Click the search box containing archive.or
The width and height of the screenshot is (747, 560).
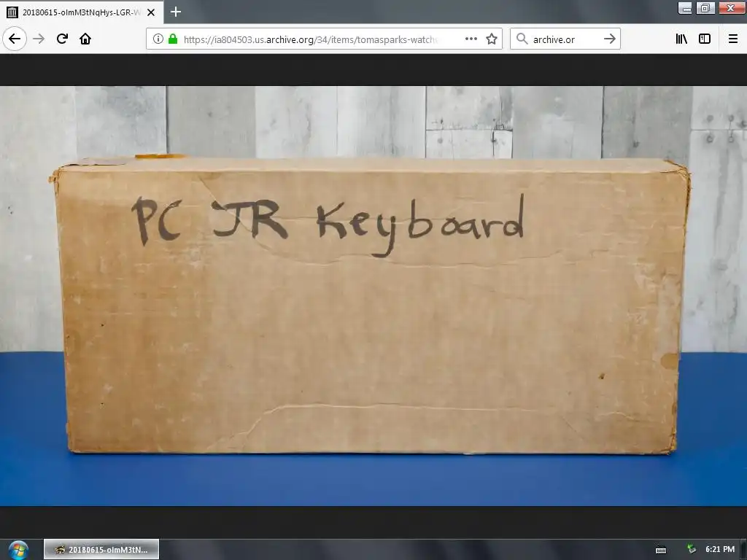click(565, 39)
